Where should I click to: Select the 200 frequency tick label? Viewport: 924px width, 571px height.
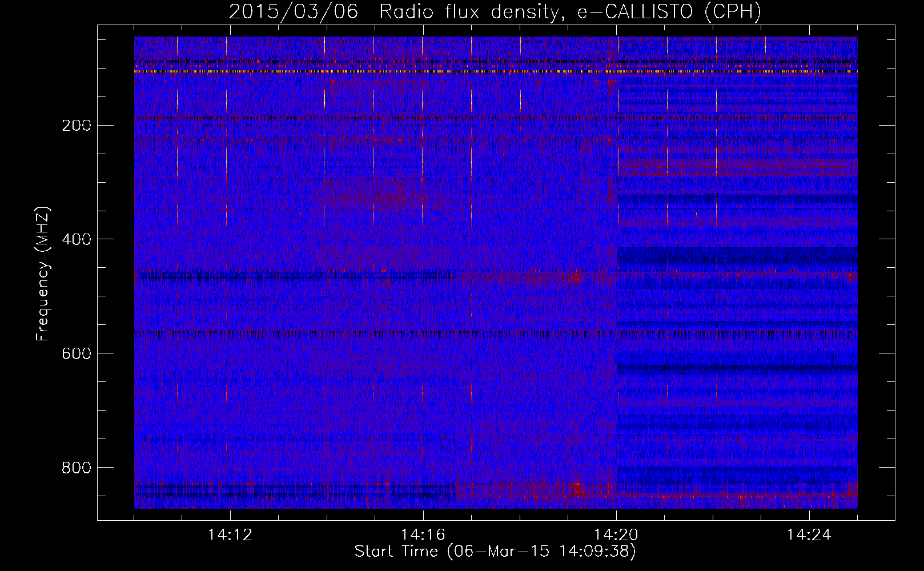pyautogui.click(x=77, y=126)
